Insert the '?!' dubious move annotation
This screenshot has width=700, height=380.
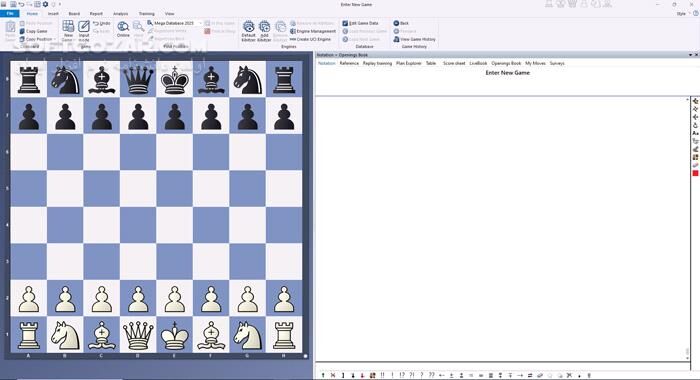point(412,375)
